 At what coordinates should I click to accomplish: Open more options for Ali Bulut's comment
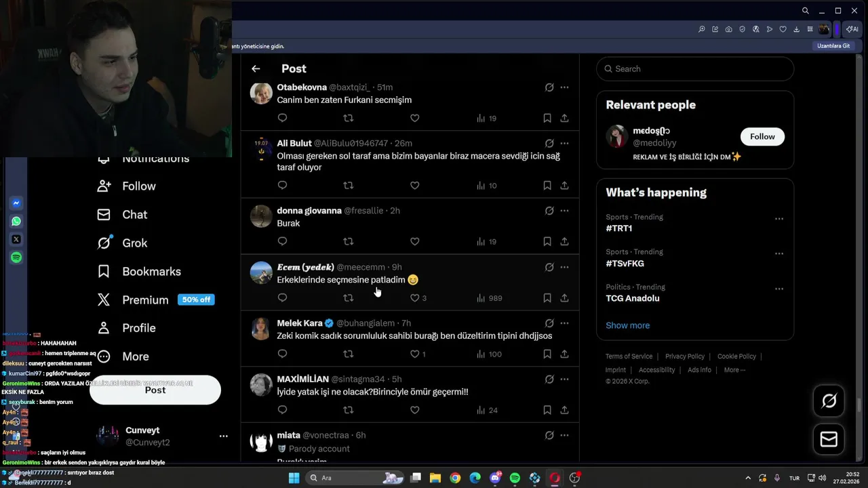pyautogui.click(x=564, y=143)
